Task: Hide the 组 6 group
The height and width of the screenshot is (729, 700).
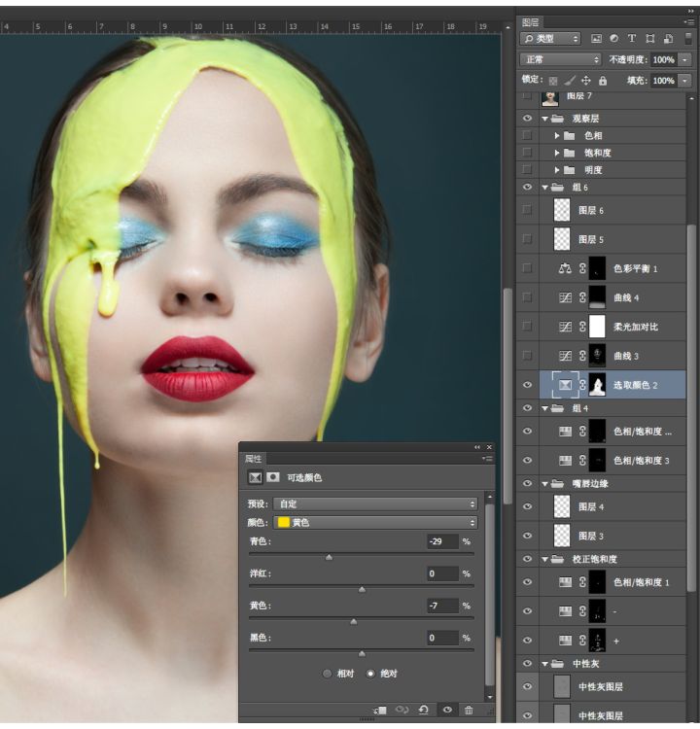Action: pyautogui.click(x=527, y=187)
